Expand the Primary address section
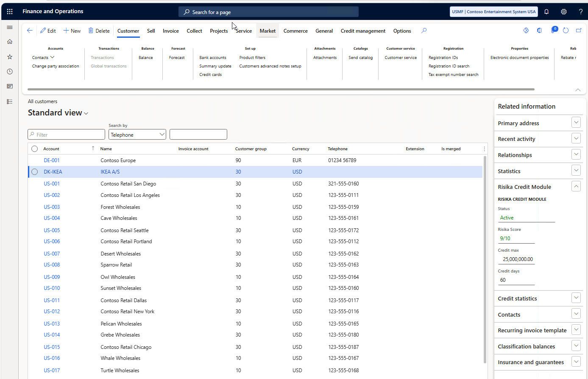Screen dimensions: 588x379 576,123
